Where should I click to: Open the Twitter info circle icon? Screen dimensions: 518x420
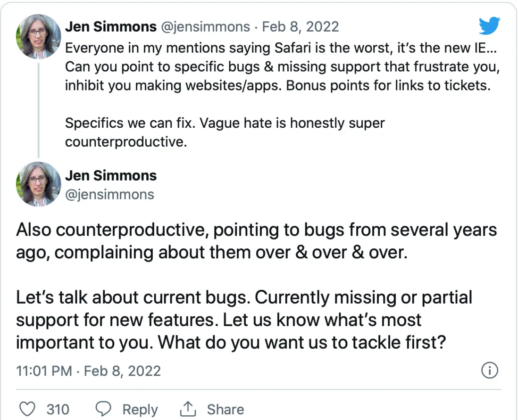click(489, 371)
